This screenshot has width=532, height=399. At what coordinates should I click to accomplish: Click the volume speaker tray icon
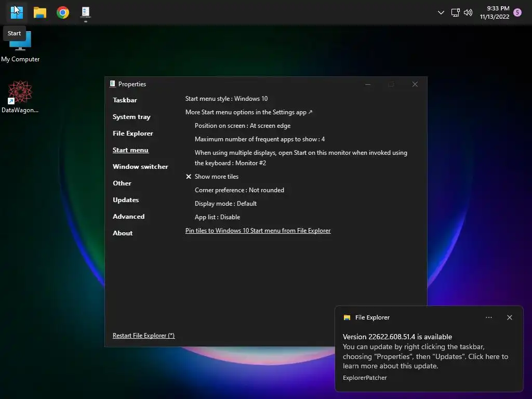coord(468,12)
